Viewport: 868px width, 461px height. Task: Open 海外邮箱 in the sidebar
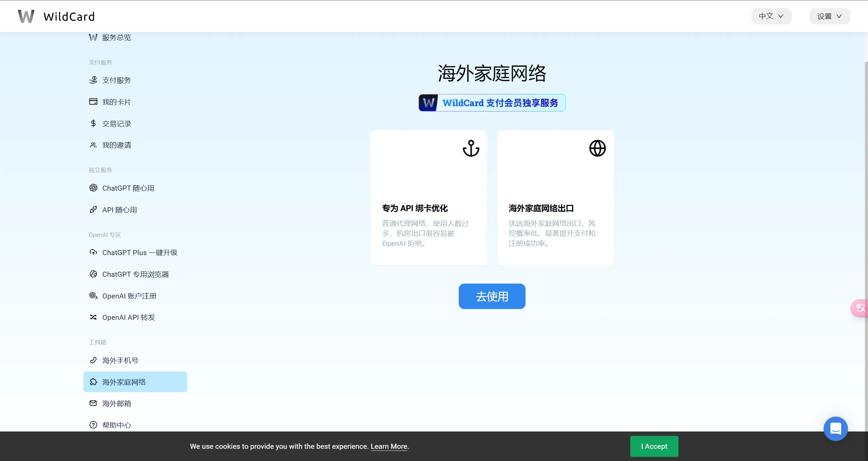point(117,403)
